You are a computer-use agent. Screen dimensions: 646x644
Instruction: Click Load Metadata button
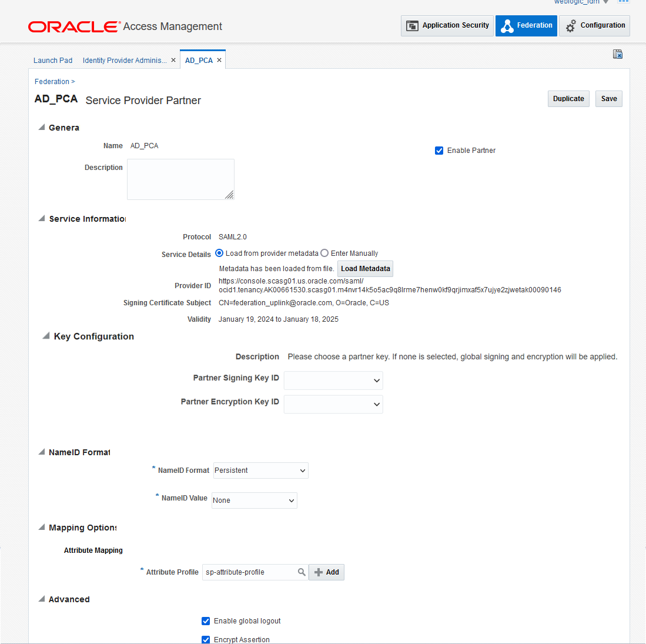pos(365,269)
